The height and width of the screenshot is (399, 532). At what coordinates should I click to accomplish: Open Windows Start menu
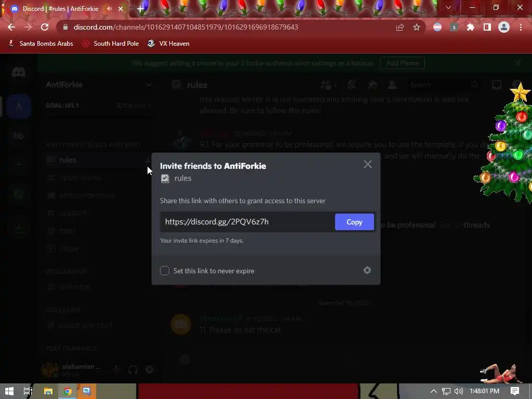(9, 391)
